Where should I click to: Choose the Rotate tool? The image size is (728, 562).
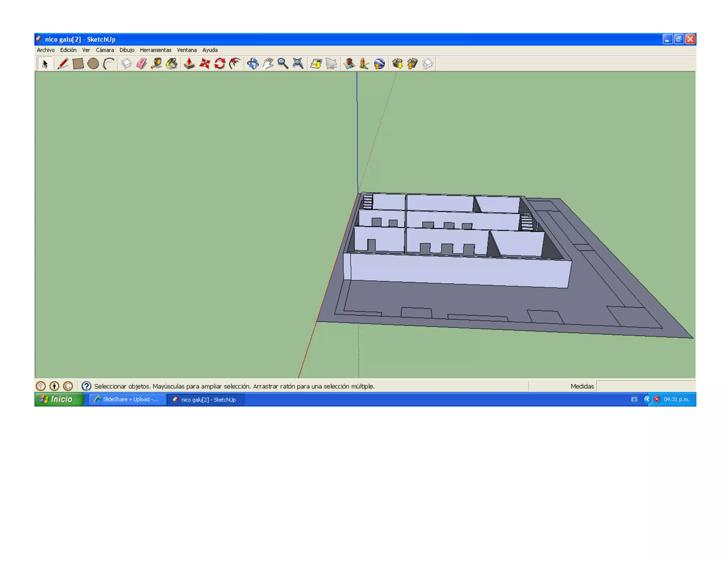pos(220,64)
